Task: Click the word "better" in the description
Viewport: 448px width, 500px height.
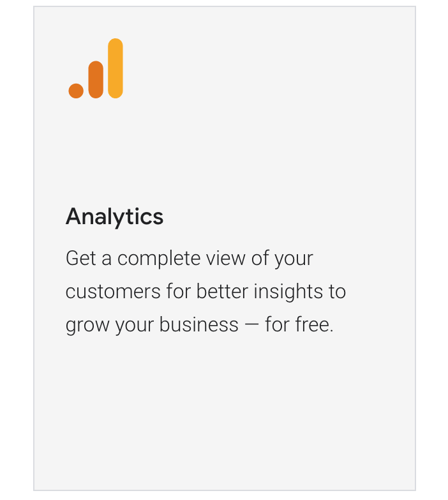Action: 221,292
